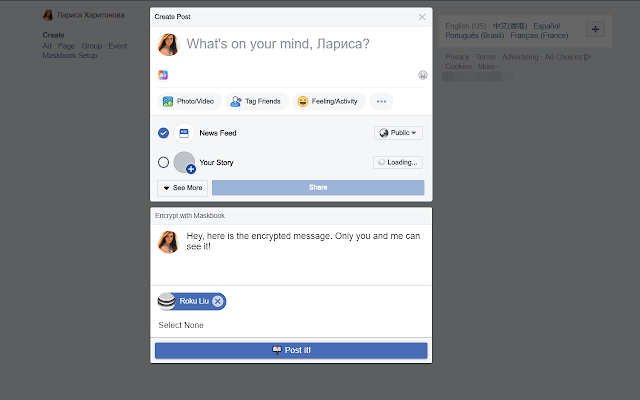Open the Terms footer link
Image resolution: width=640 pixels, height=400 pixels.
coord(486,57)
